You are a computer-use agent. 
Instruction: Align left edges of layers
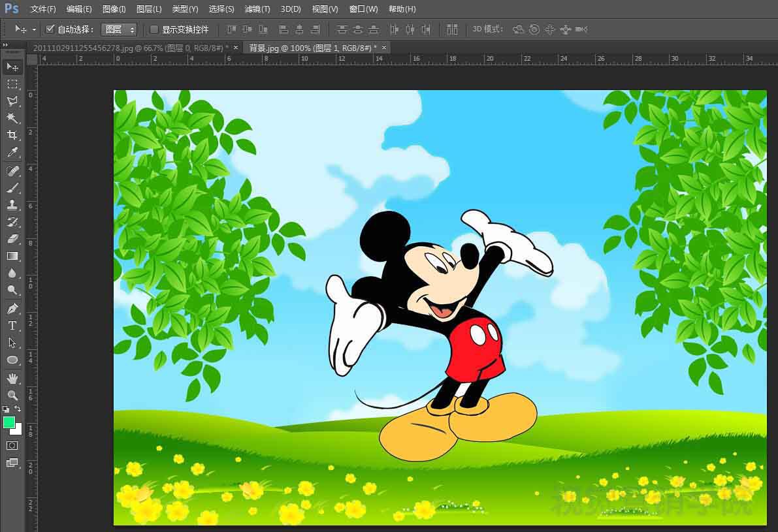[284, 29]
